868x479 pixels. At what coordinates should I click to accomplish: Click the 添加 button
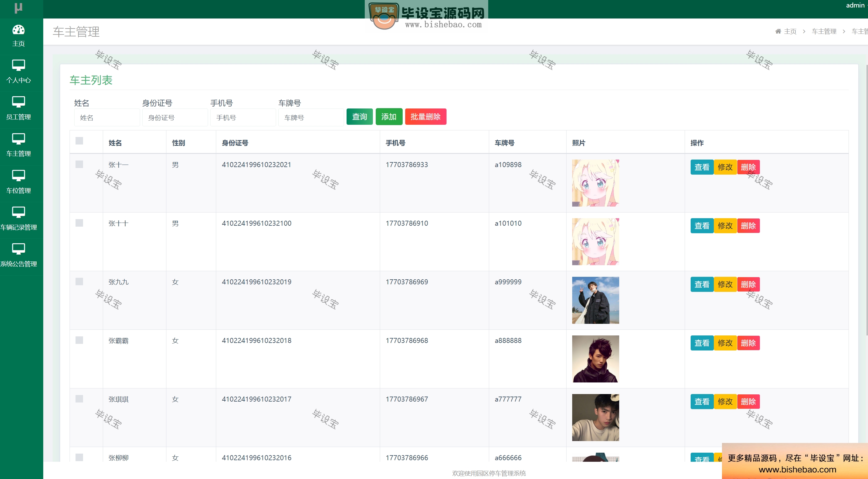(389, 117)
